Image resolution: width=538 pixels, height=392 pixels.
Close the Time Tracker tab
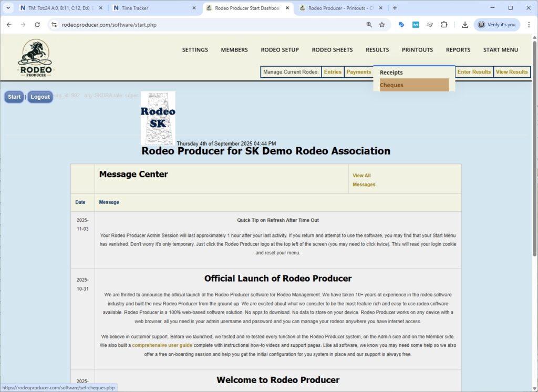tap(194, 8)
